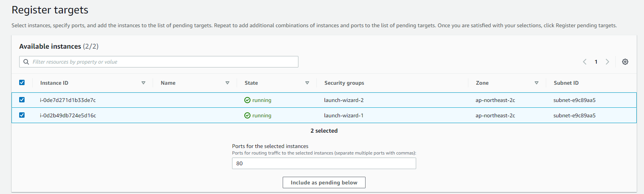Click running status icon for i-0de7d271d1b33de7c
The height and width of the screenshot is (194, 644).
pyautogui.click(x=247, y=100)
